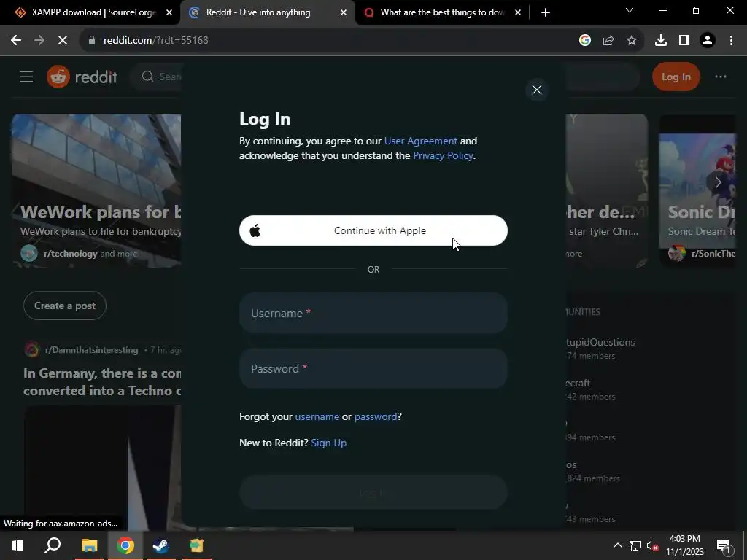747x560 pixels.
Task: Open network status tray icon
Action: (635, 546)
